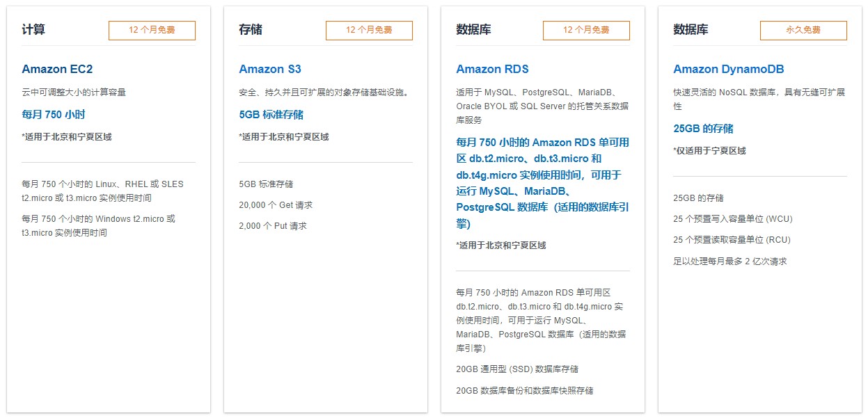Select the 25GB 的存储 highlight heading
The width and height of the screenshot is (868, 418).
click(703, 129)
